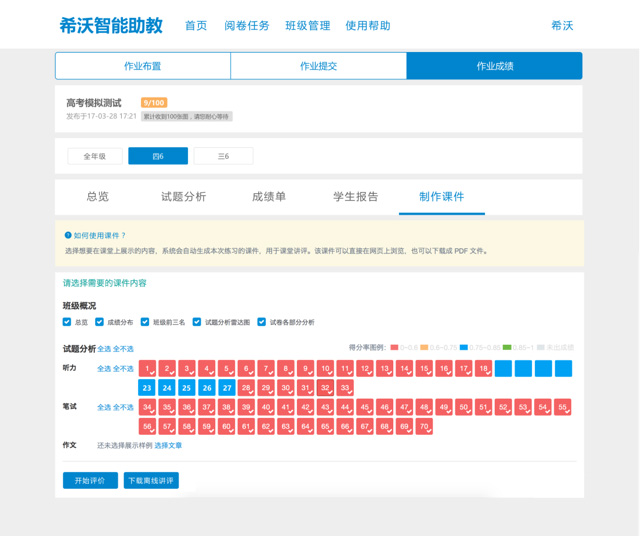Viewport: 640px width, 536px height.
Task: Uncheck the 总览 checkbox
Action: point(67,322)
